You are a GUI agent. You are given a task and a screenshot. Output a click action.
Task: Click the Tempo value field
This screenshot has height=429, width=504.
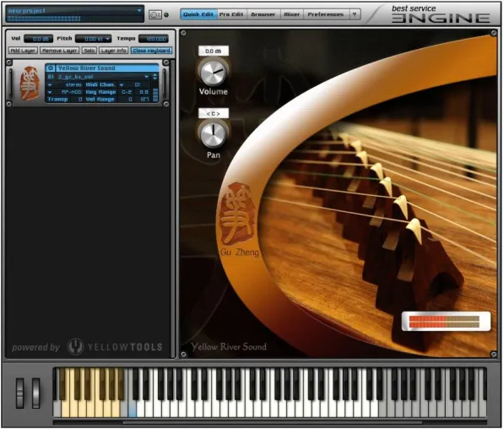pos(154,39)
